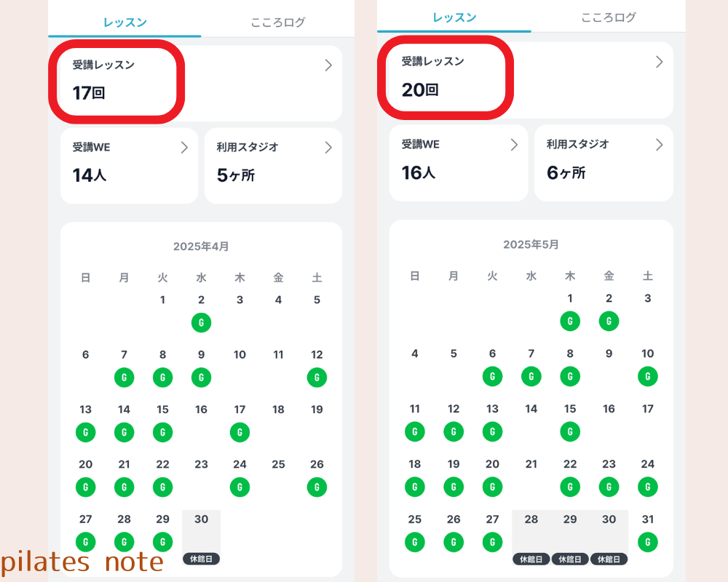Click green G icon on May 1
The image size is (728, 582).
click(570, 321)
